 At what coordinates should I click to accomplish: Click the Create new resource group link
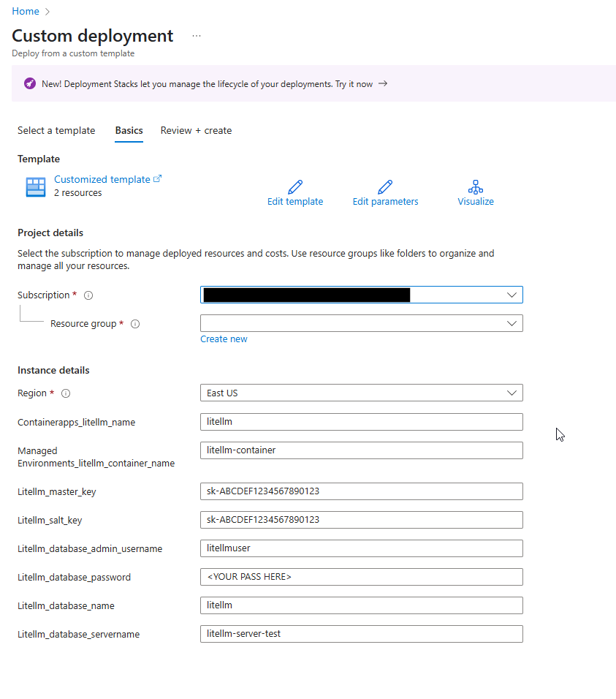point(224,339)
